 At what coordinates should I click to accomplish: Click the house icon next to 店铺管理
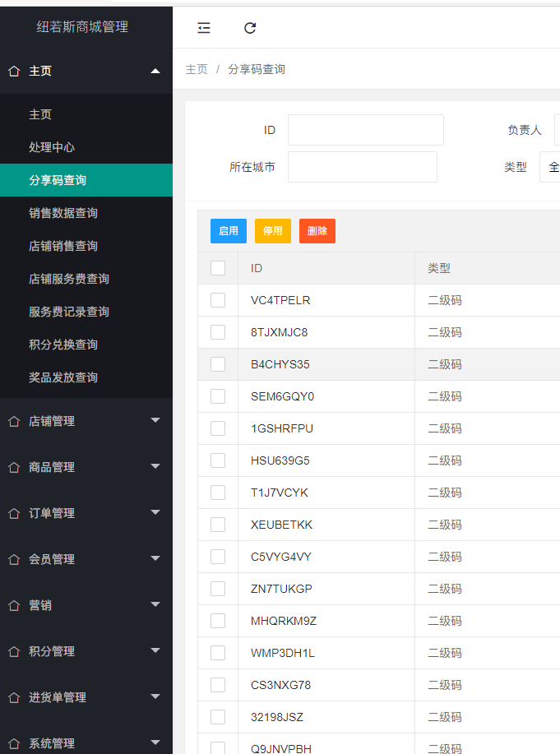[14, 421]
